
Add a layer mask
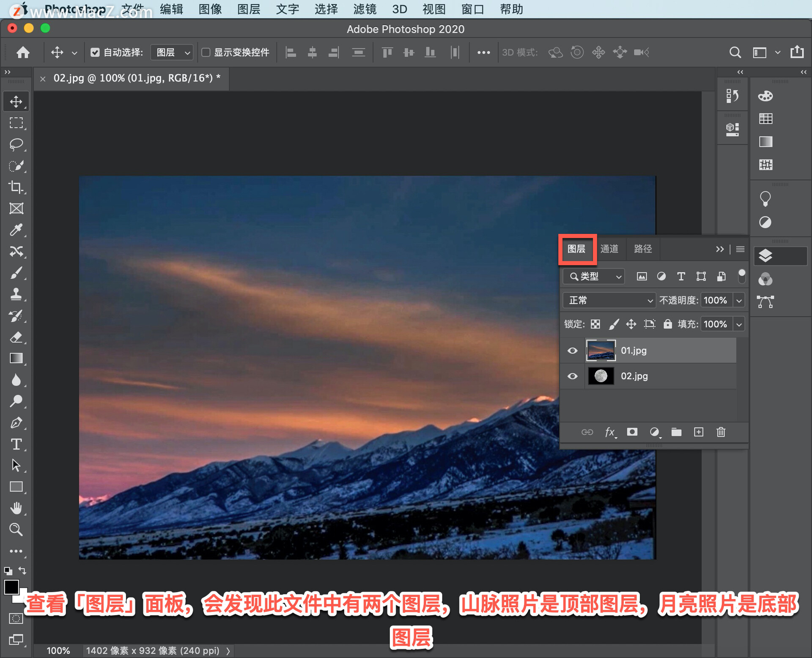tap(632, 432)
